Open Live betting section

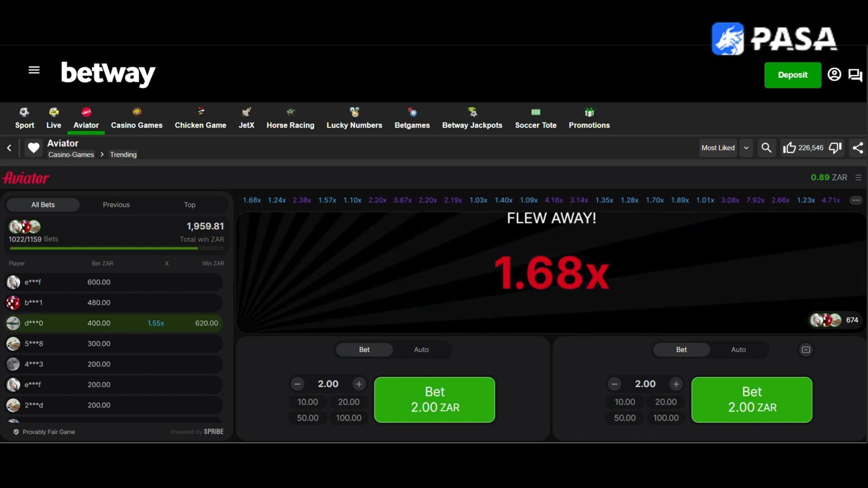click(54, 119)
